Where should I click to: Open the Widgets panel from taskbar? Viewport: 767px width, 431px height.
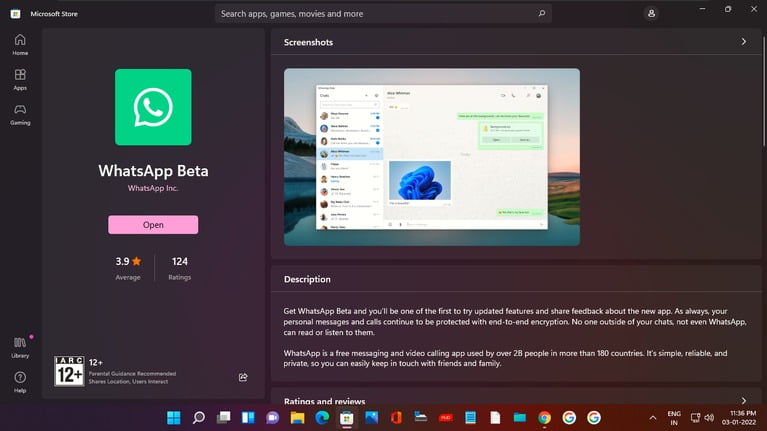coord(248,417)
